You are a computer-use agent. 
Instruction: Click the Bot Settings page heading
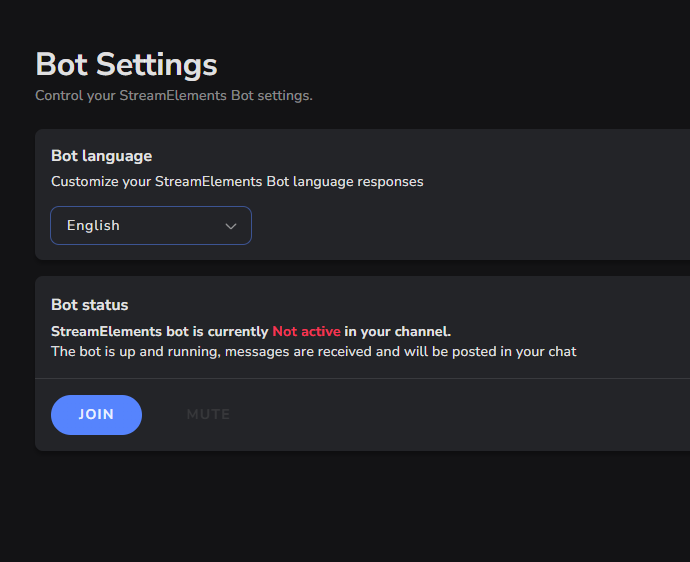126,65
